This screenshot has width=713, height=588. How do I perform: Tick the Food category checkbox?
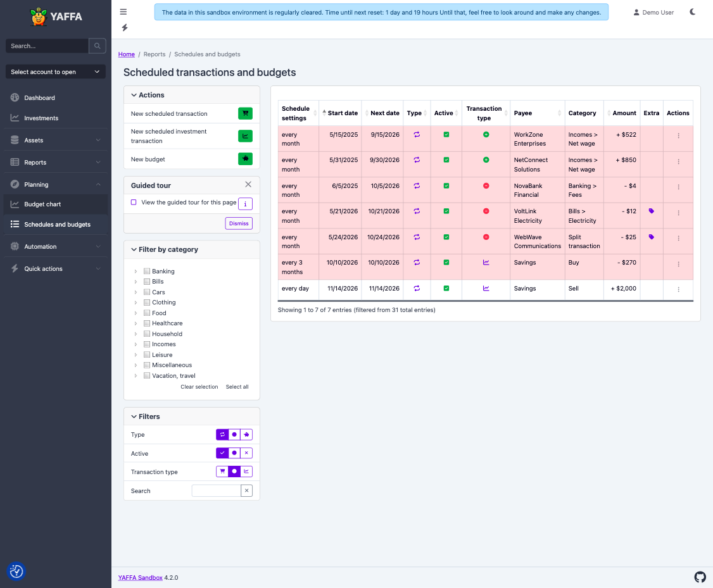[x=147, y=313]
